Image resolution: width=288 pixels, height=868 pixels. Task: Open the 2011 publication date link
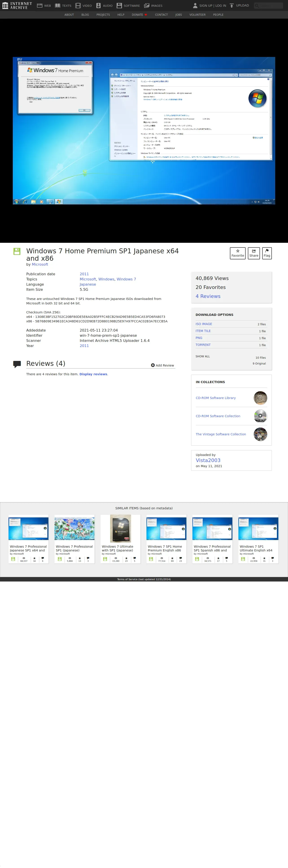[84, 274]
